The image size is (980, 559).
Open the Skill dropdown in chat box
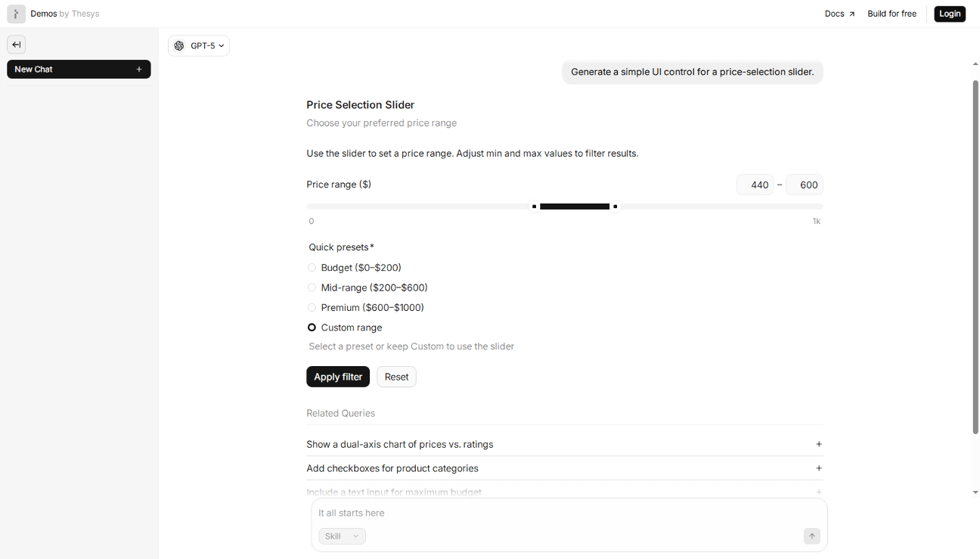pyautogui.click(x=342, y=536)
